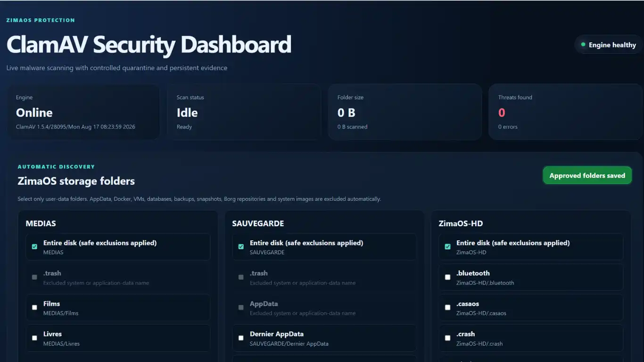644x362 pixels.
Task: Click the Ready text under Scan status
Action: coord(184,127)
